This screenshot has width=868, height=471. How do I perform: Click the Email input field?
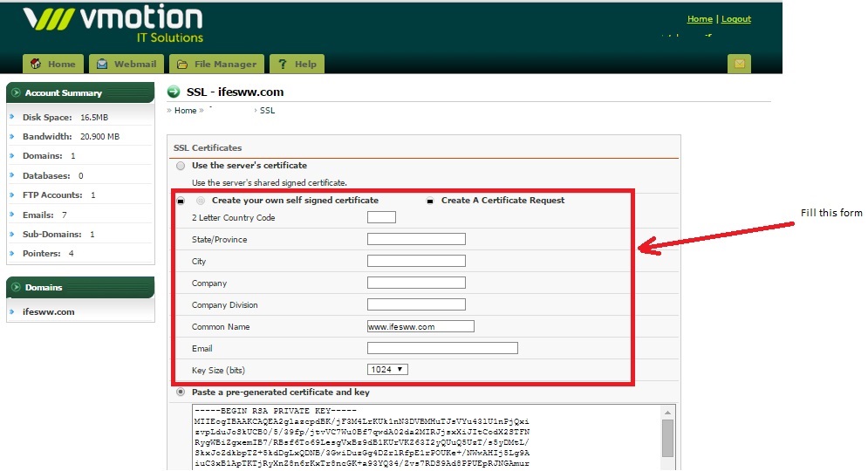442,348
